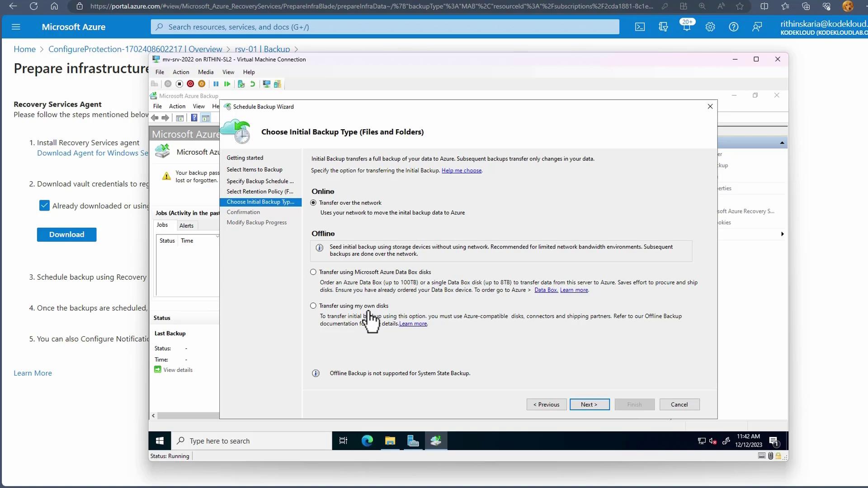Open the Media menu of VM Connection
868x488 pixels.
pyautogui.click(x=205, y=72)
